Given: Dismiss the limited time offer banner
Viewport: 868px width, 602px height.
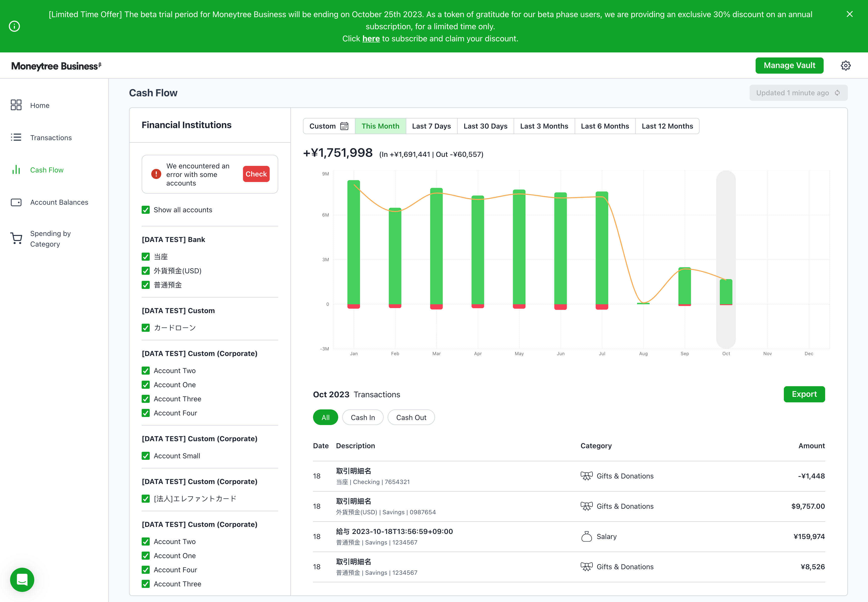Looking at the screenshot, I should 850,14.
